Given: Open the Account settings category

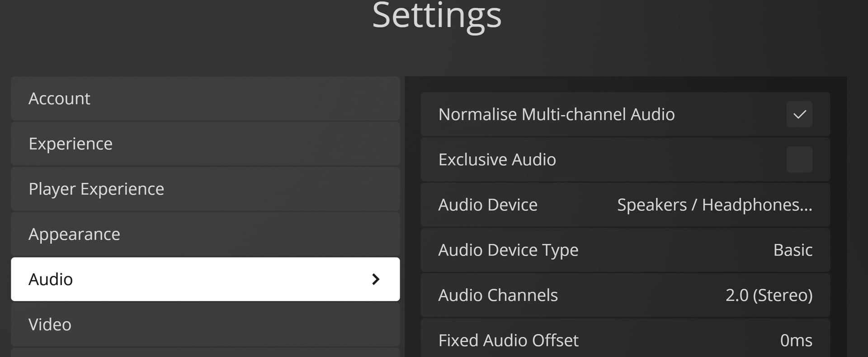Looking at the screenshot, I should 59,99.
